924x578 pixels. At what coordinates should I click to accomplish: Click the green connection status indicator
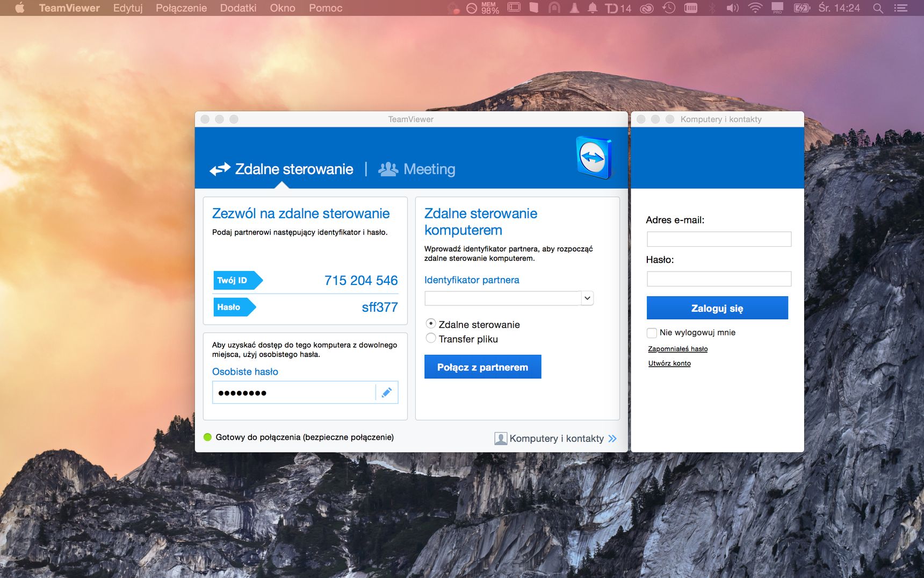208,437
